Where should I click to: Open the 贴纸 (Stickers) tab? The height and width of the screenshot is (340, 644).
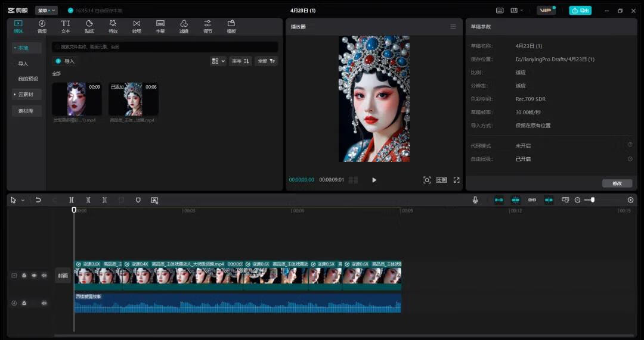89,27
